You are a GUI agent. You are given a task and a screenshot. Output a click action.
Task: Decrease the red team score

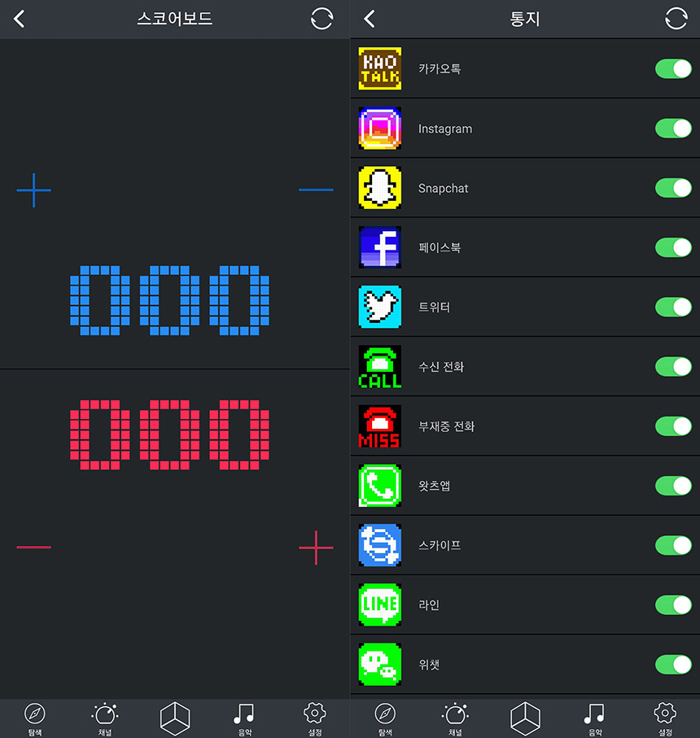[34, 548]
